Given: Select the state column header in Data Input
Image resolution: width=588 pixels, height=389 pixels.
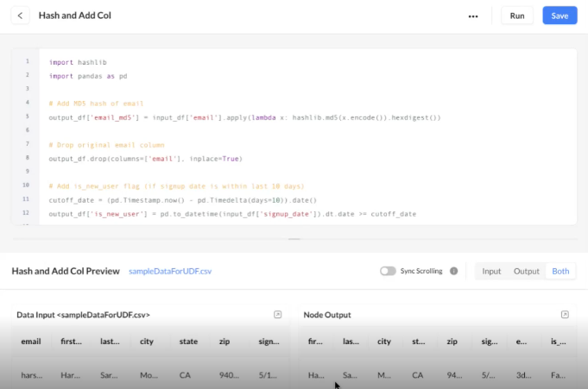Looking at the screenshot, I should (188, 342).
